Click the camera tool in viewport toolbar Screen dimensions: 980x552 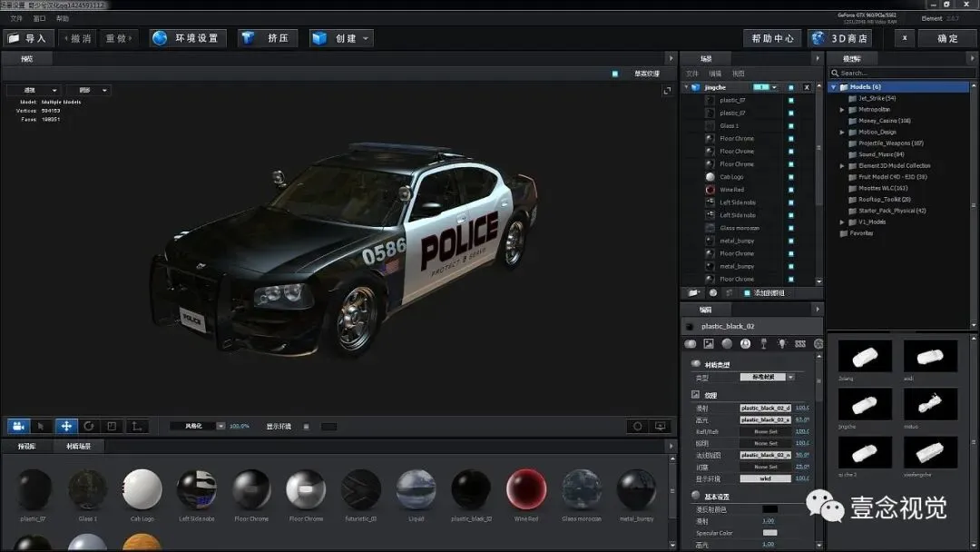[18, 426]
